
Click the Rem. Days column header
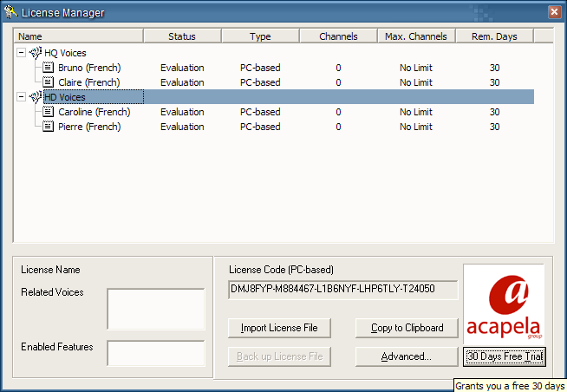(494, 36)
